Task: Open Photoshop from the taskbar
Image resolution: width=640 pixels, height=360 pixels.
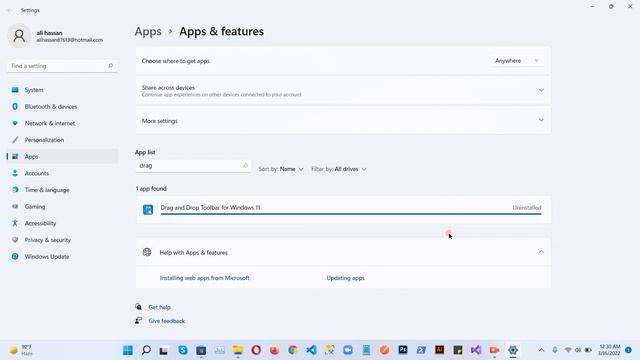Action: [x=403, y=350]
